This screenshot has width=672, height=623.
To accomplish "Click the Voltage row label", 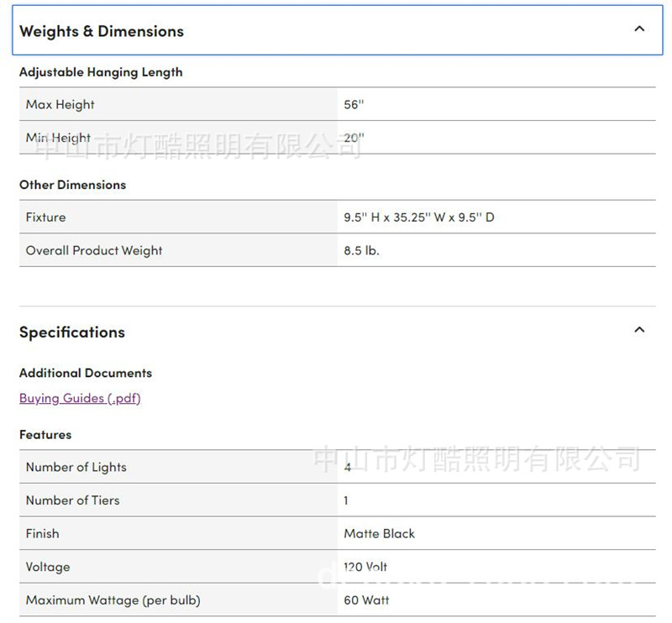I will coord(48,567).
